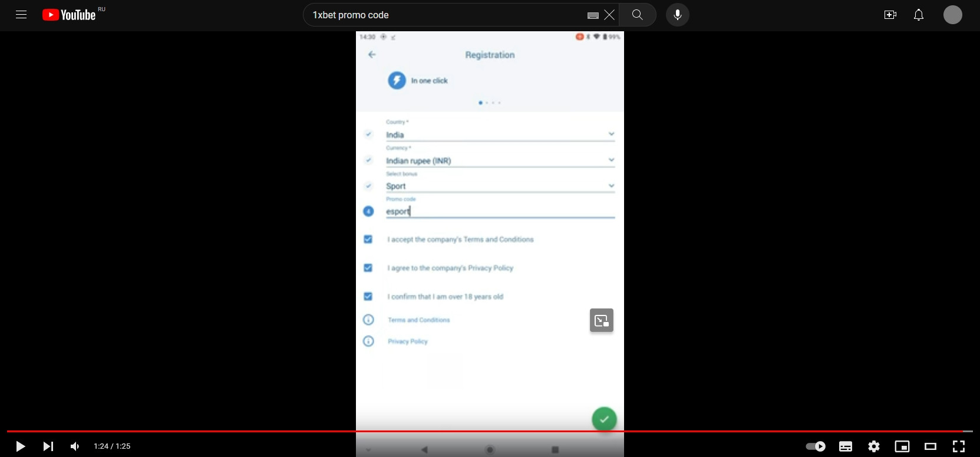The height and width of the screenshot is (457, 980).
Task: Go to YouTube home via logo
Action: click(69, 15)
